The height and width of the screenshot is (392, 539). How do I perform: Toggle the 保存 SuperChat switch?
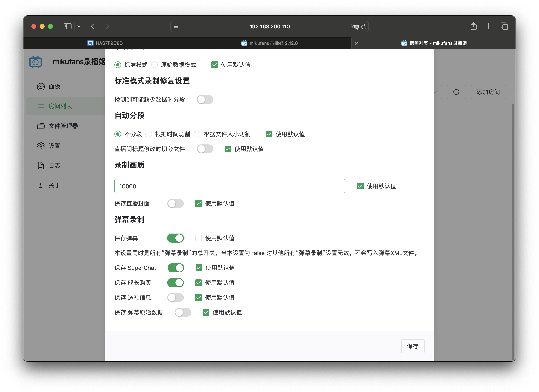click(176, 268)
